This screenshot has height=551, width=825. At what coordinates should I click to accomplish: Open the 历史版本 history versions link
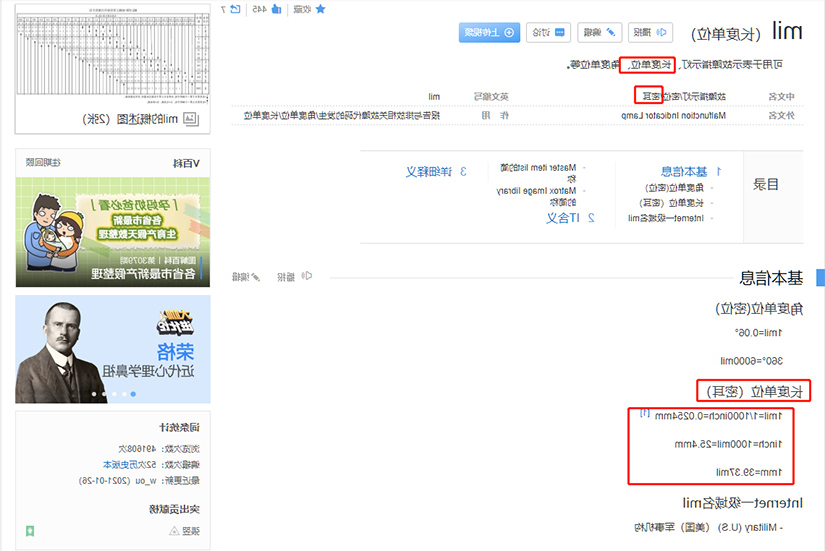(120, 465)
